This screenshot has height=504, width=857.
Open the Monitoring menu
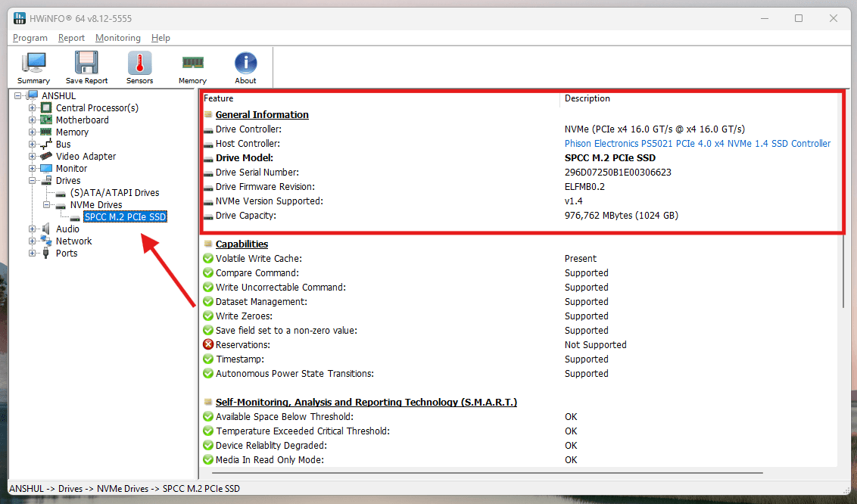click(118, 38)
